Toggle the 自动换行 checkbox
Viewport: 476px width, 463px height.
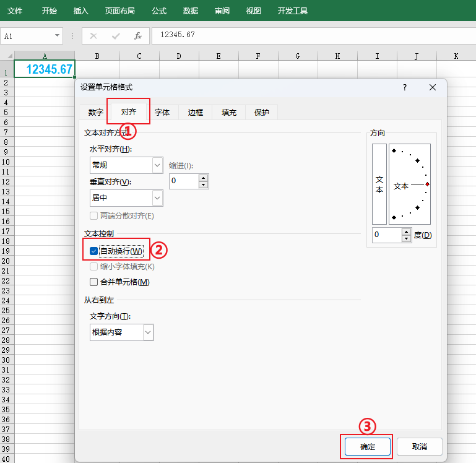click(94, 251)
